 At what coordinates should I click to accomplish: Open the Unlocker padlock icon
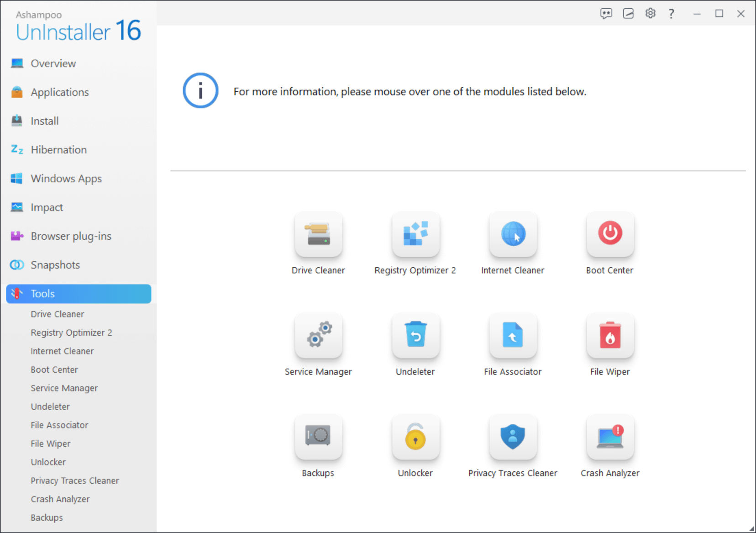[415, 437]
